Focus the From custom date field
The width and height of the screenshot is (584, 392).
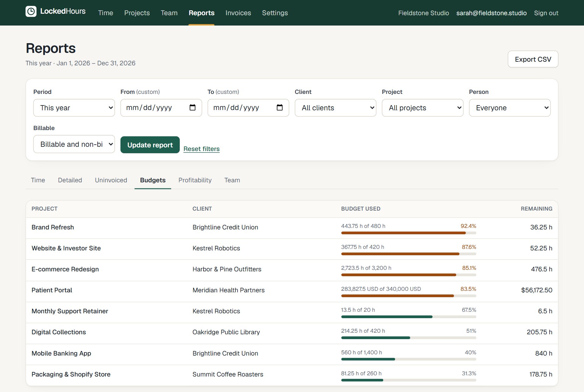coord(161,108)
